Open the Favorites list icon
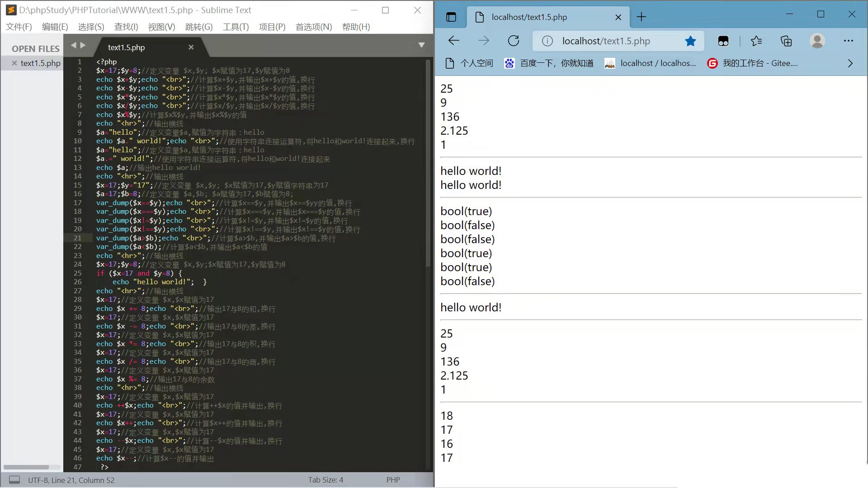Image resolution: width=868 pixels, height=488 pixels. pyautogui.click(x=756, y=41)
